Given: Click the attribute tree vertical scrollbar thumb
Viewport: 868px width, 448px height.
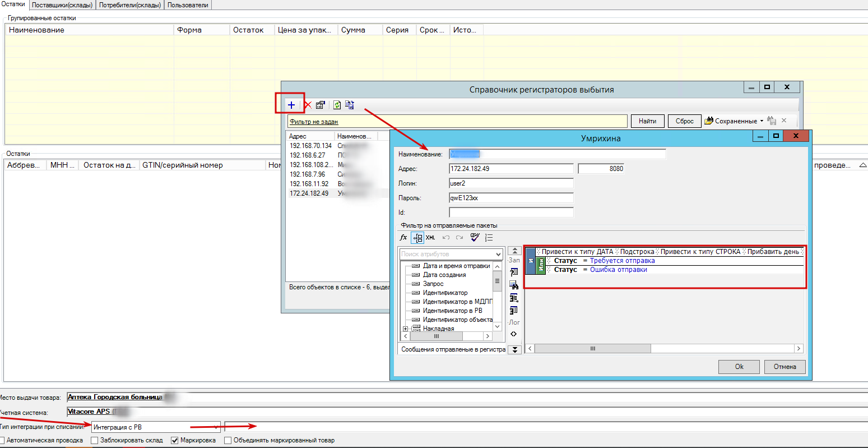Looking at the screenshot, I should (497, 280).
